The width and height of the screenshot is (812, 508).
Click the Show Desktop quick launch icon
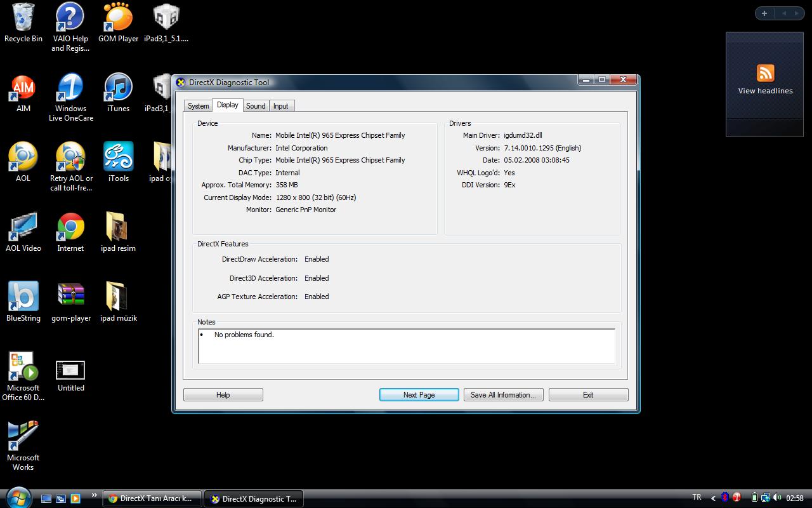click(x=46, y=498)
